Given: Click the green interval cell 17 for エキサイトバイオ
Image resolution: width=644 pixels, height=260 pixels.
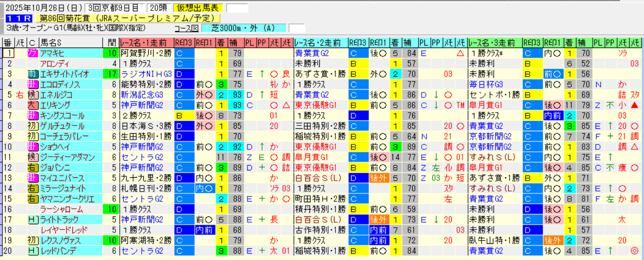Looking at the screenshot, I should [112, 74].
